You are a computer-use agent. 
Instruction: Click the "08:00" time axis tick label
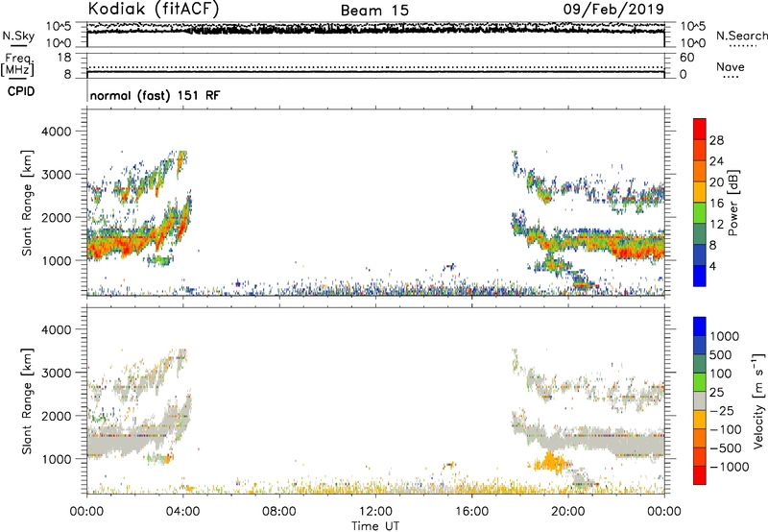(279, 512)
